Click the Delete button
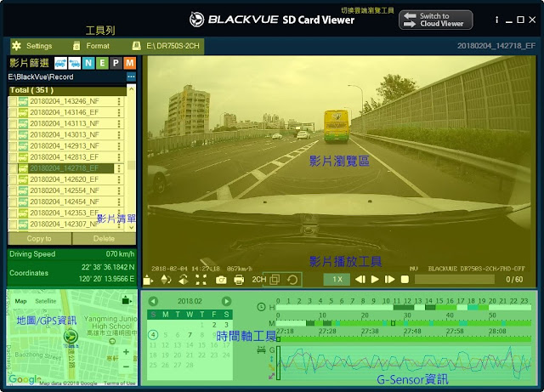 click(x=104, y=239)
